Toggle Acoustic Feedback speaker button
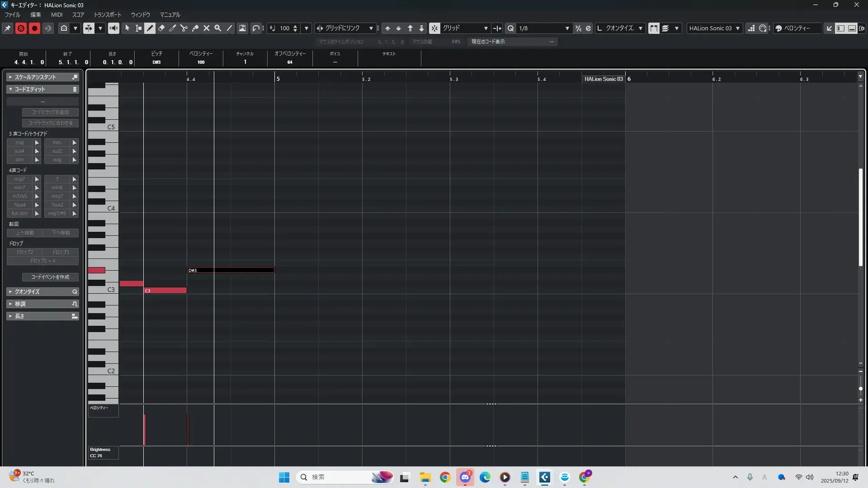The width and height of the screenshot is (868, 488). click(113, 28)
